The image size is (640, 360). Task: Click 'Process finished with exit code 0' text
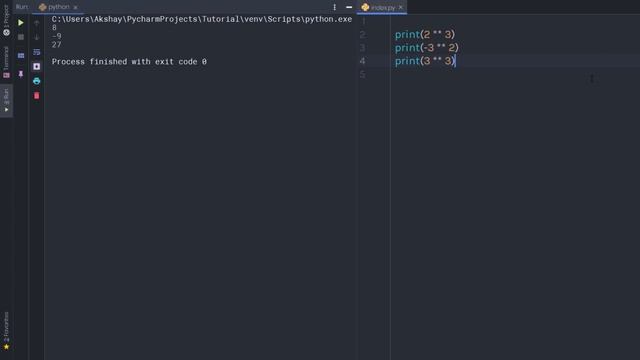[129, 62]
